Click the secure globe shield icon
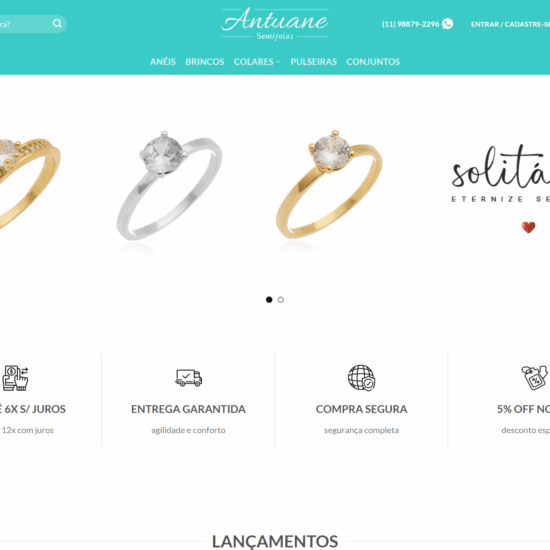Screen dimensions: 550x550 coord(361,378)
